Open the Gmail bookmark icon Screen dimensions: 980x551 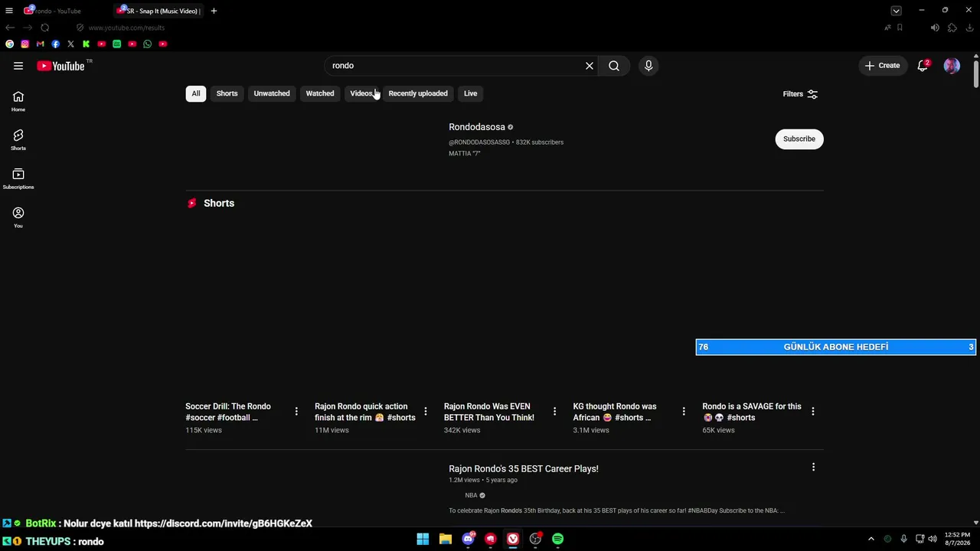pos(41,44)
